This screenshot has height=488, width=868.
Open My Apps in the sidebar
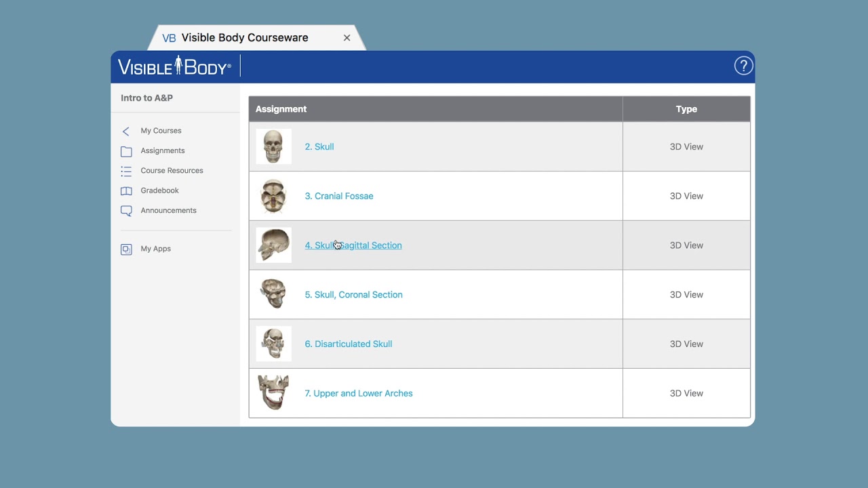(x=155, y=249)
